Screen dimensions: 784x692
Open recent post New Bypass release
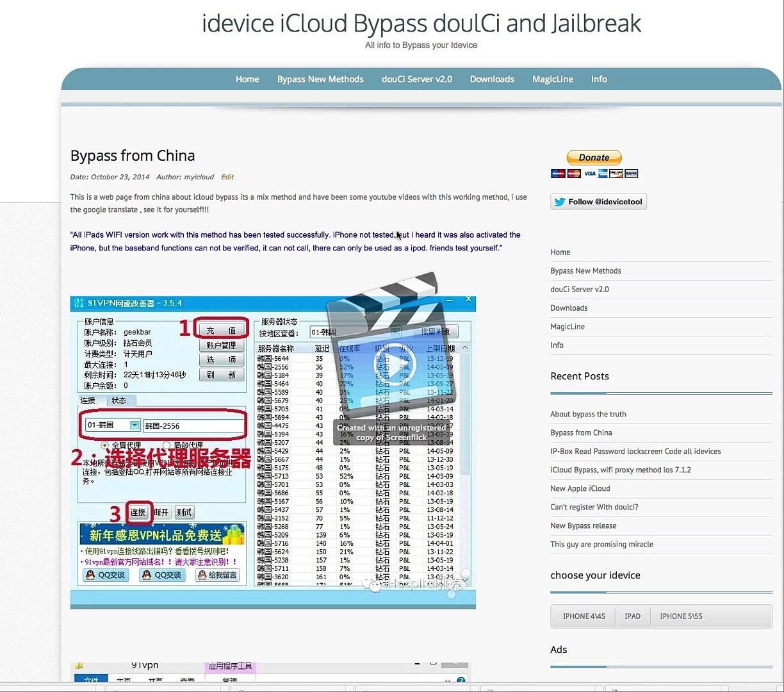click(x=583, y=526)
